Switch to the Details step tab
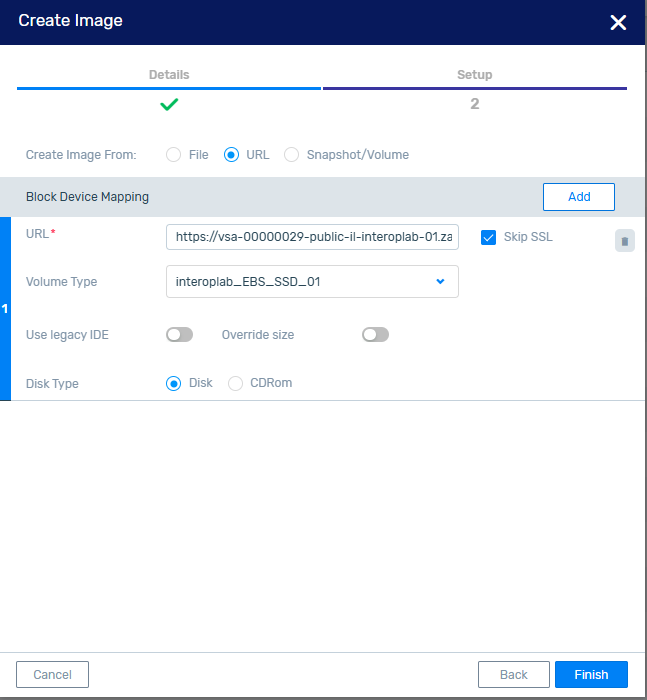647x700 pixels. pos(169,75)
